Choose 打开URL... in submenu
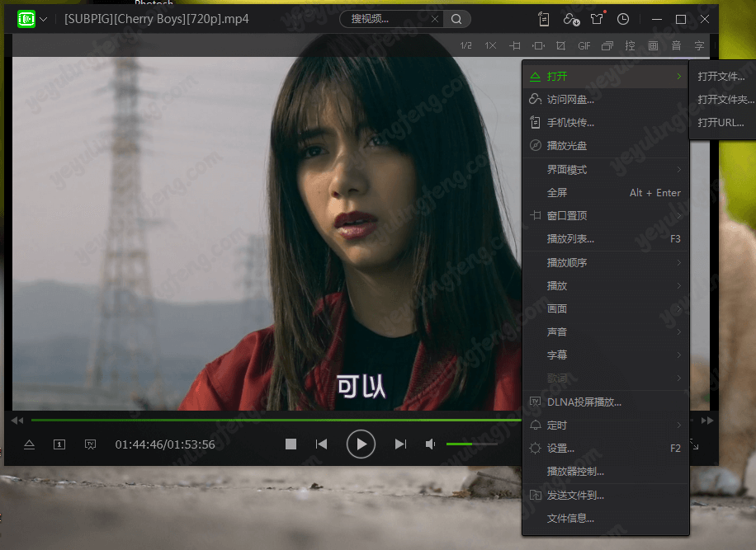The width and height of the screenshot is (756, 550). point(723,122)
